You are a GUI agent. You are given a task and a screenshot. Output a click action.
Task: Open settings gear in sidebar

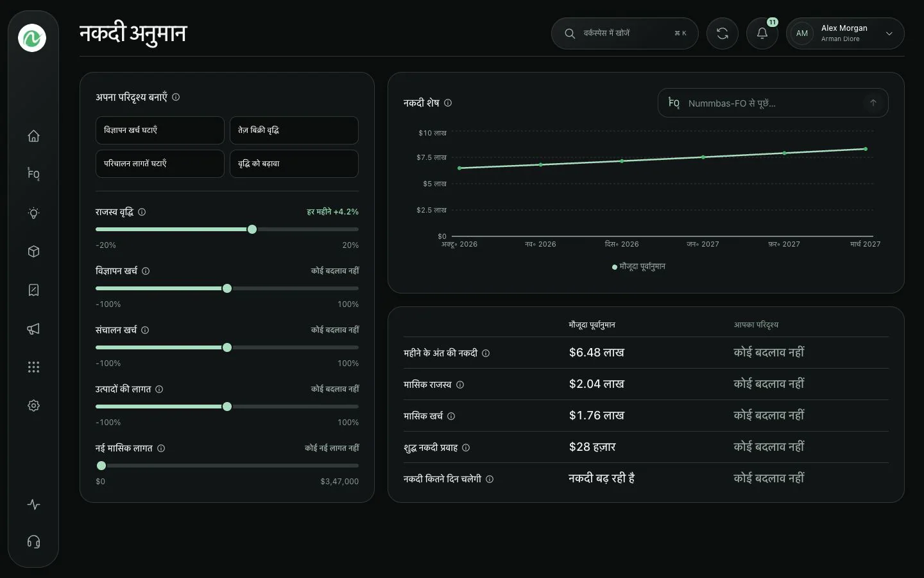point(33,406)
